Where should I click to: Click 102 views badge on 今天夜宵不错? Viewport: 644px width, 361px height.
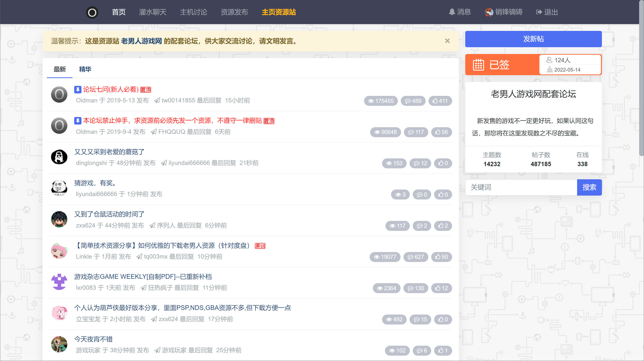(397, 351)
